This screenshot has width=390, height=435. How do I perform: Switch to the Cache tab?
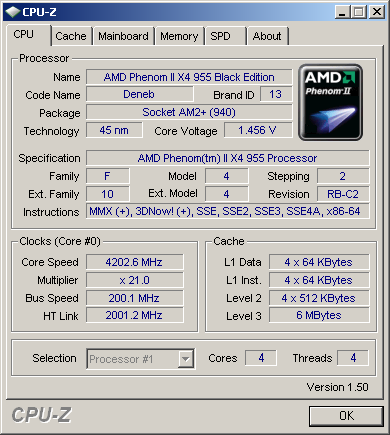(x=71, y=36)
